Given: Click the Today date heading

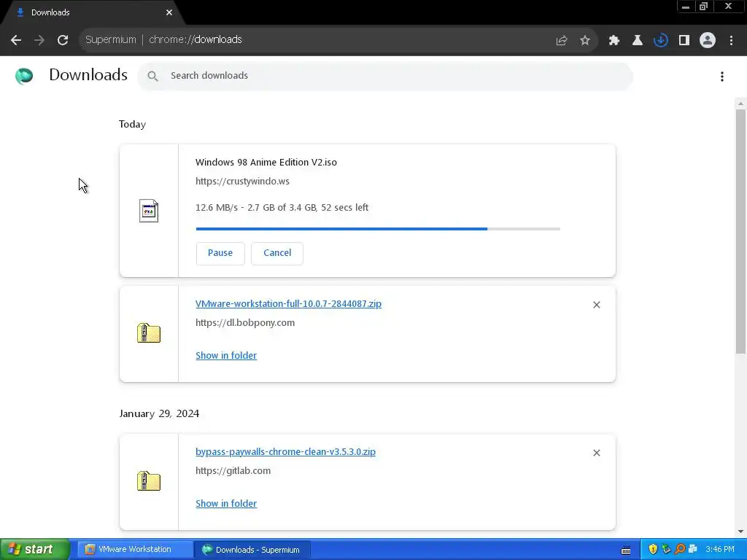Looking at the screenshot, I should coord(133,124).
